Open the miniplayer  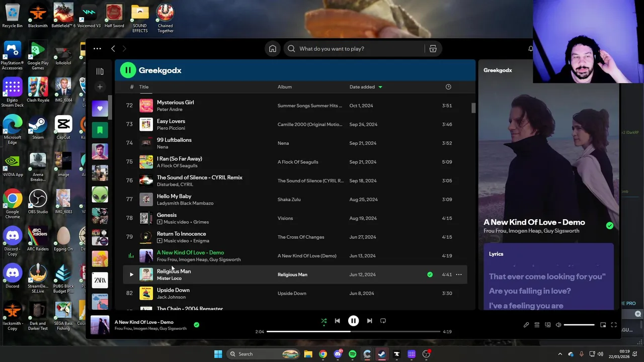click(603, 325)
